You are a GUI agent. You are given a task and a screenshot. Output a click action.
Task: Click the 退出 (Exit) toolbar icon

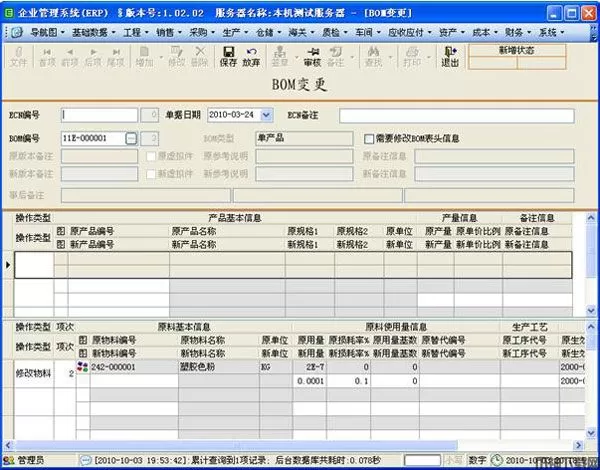pos(450,56)
